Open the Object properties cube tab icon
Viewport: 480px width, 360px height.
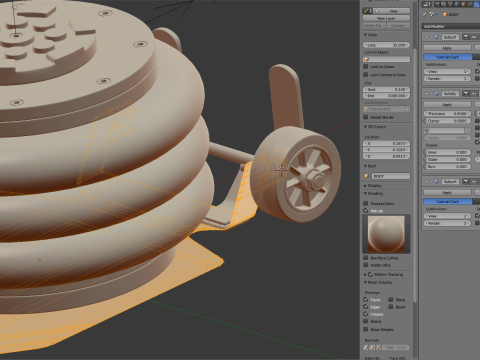[464, 4]
